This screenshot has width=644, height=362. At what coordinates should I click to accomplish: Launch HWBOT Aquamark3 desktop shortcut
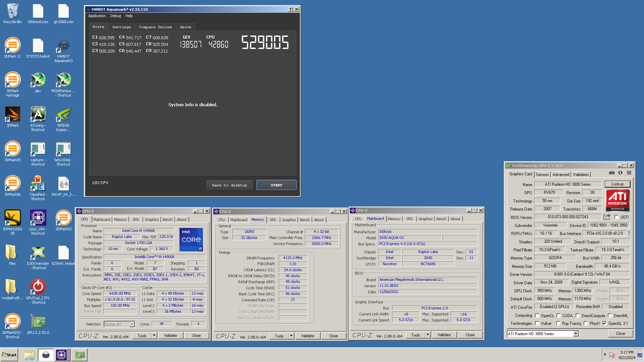click(63, 50)
